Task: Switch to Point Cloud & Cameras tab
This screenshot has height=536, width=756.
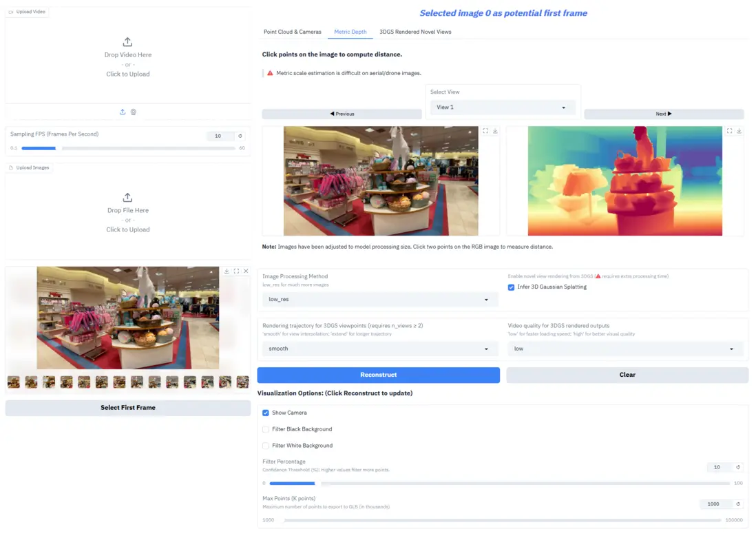Action: click(292, 32)
